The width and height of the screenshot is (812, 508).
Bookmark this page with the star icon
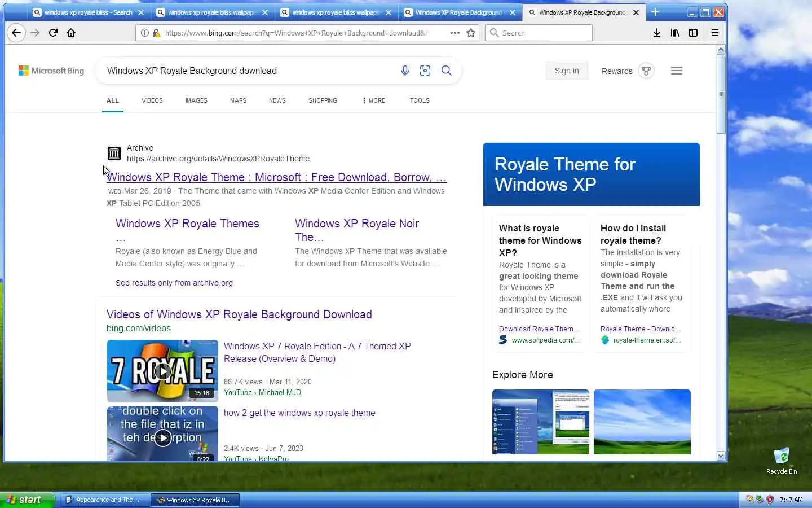(x=471, y=33)
